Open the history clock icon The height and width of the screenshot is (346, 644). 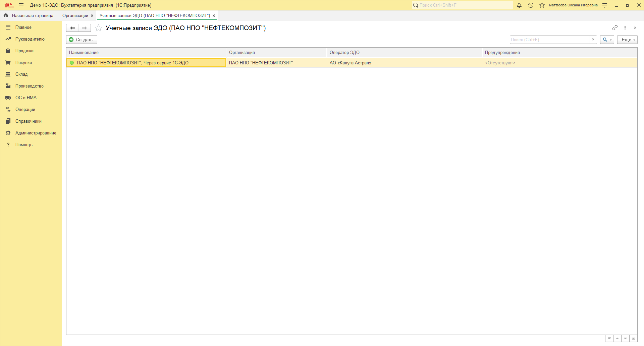pyautogui.click(x=531, y=5)
